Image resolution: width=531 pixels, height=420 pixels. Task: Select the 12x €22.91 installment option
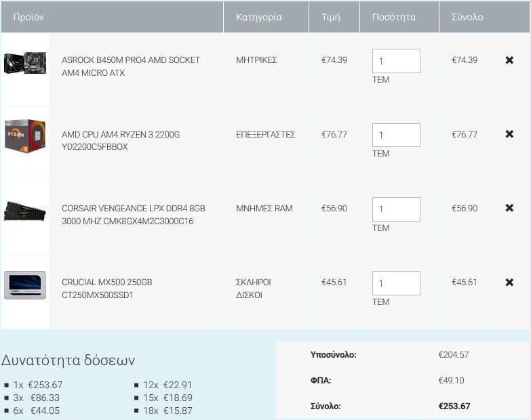pyautogui.click(x=168, y=385)
